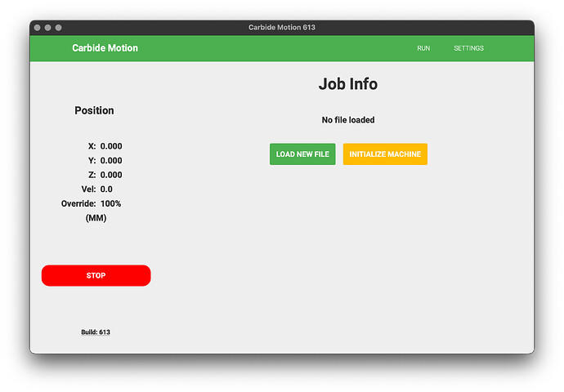Minimize window with the middle title bar button
The width and height of the screenshot is (564, 392).
tap(48, 28)
